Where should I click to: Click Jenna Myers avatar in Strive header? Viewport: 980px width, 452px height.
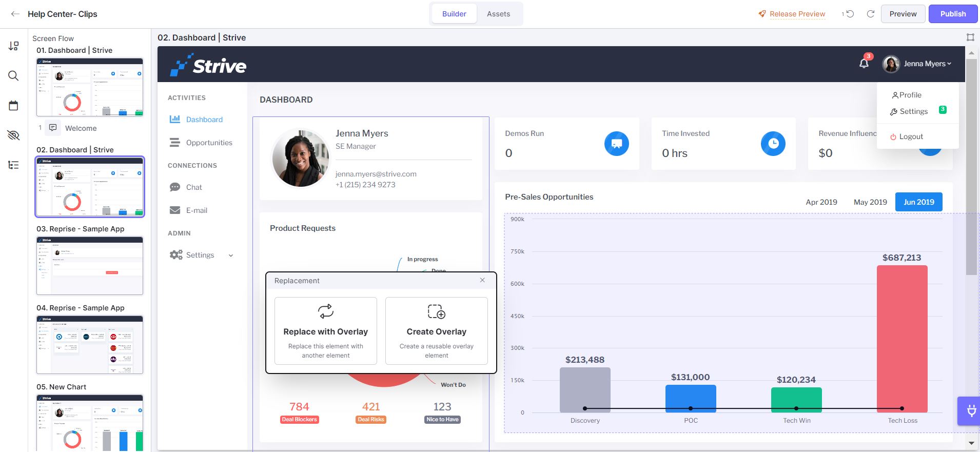coord(891,64)
